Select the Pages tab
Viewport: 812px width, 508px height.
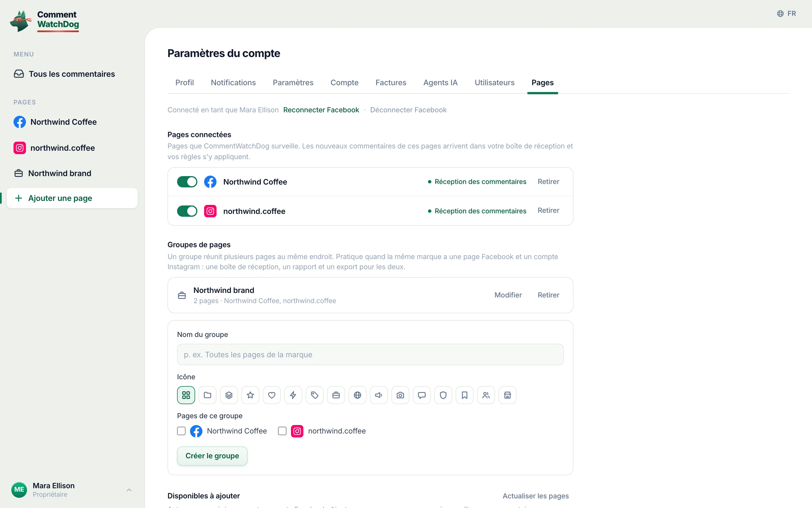[x=542, y=83]
